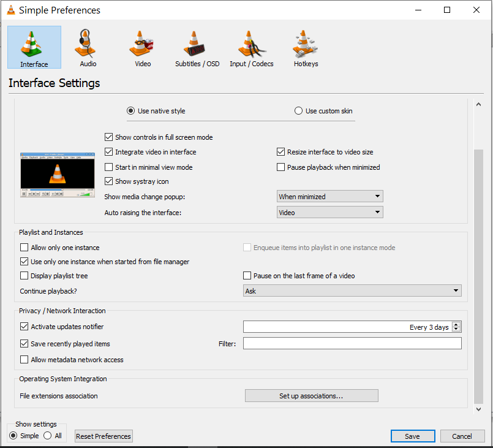
Task: Select the Hotkeys tab label
Action: tap(306, 64)
